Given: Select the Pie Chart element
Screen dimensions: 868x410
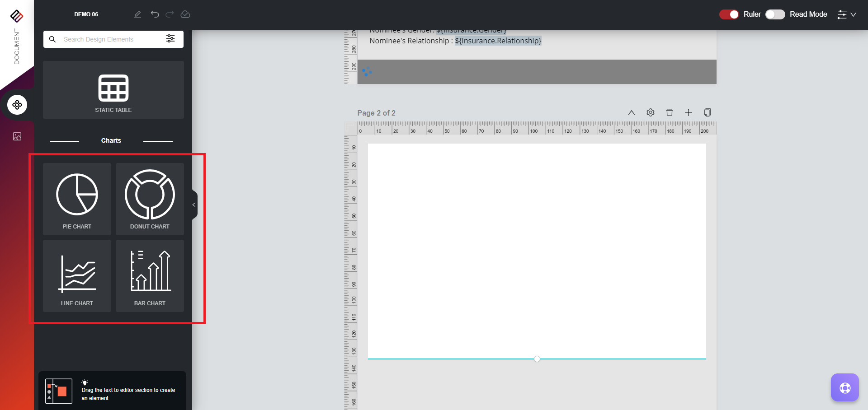Looking at the screenshot, I should click(x=76, y=199).
